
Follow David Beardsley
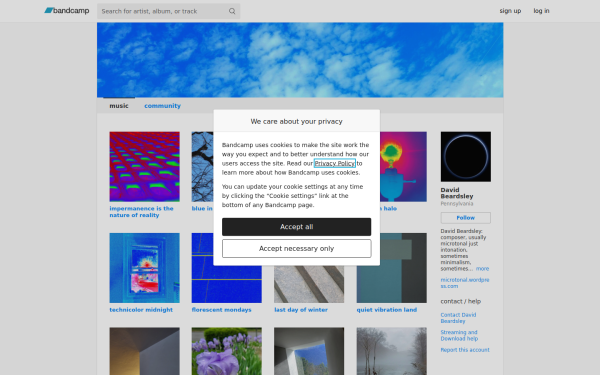coord(466,218)
